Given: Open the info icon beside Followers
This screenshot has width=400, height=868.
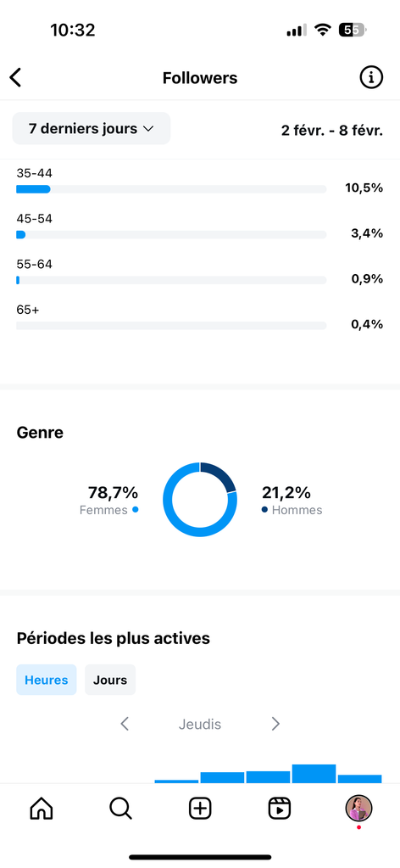Looking at the screenshot, I should tap(371, 78).
